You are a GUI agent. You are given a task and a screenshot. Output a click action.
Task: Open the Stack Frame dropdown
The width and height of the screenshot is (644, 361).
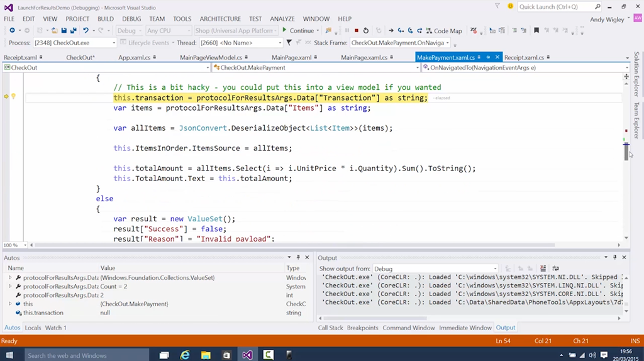coord(400,43)
